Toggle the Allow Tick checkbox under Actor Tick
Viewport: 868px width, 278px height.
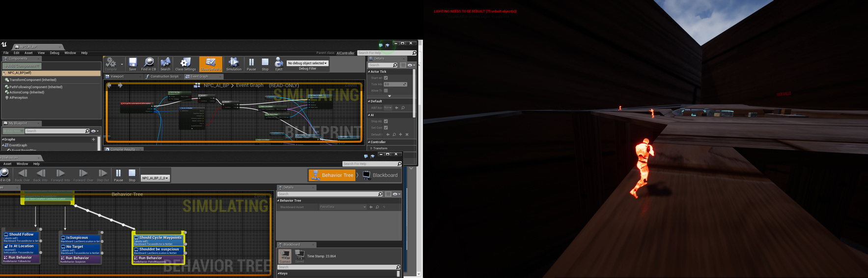[386, 91]
